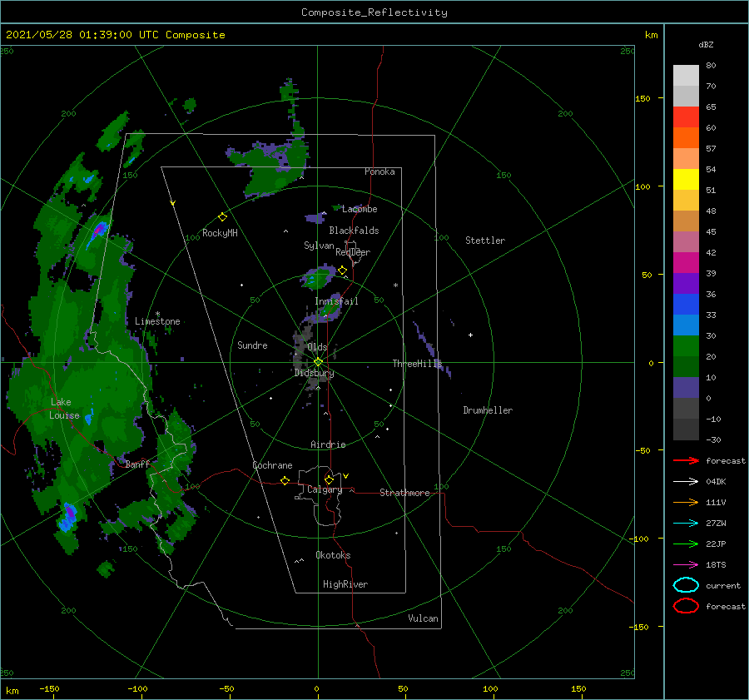Click the Okotoks label
Screen dimensions: 749x700
tap(333, 555)
